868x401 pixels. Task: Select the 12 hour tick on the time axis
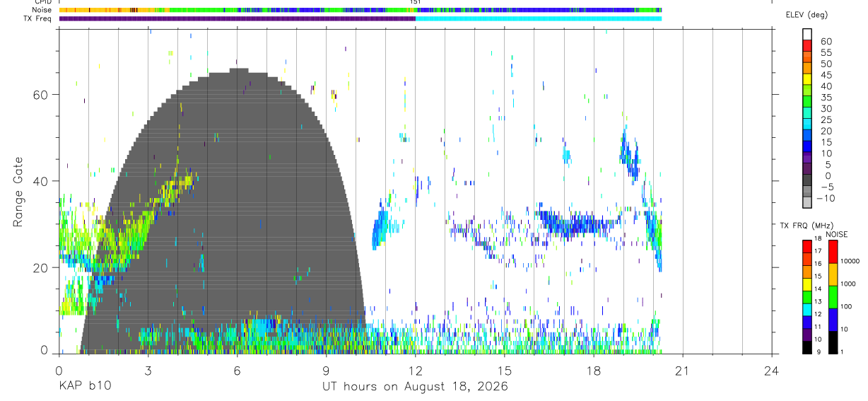[x=416, y=370]
